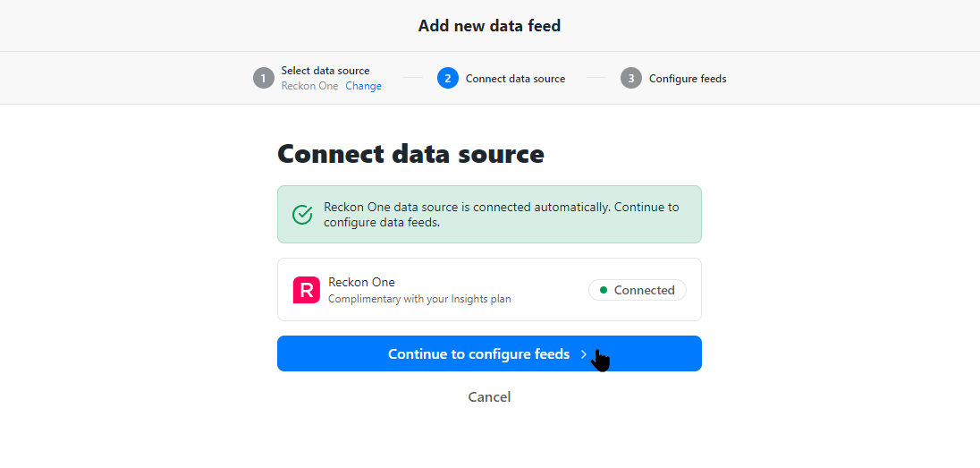The width and height of the screenshot is (980, 468).
Task: Continue to configure feeds
Action: point(489,353)
